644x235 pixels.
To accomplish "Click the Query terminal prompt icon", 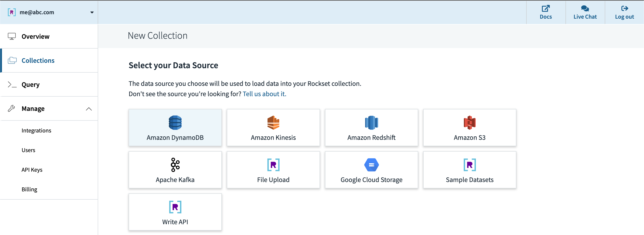I will (x=12, y=84).
